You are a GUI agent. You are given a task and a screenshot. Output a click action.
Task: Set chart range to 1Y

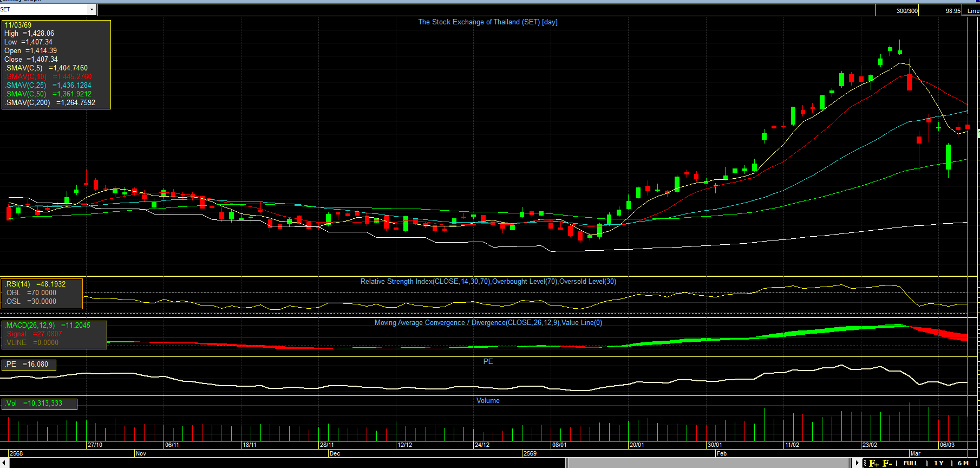click(939, 463)
